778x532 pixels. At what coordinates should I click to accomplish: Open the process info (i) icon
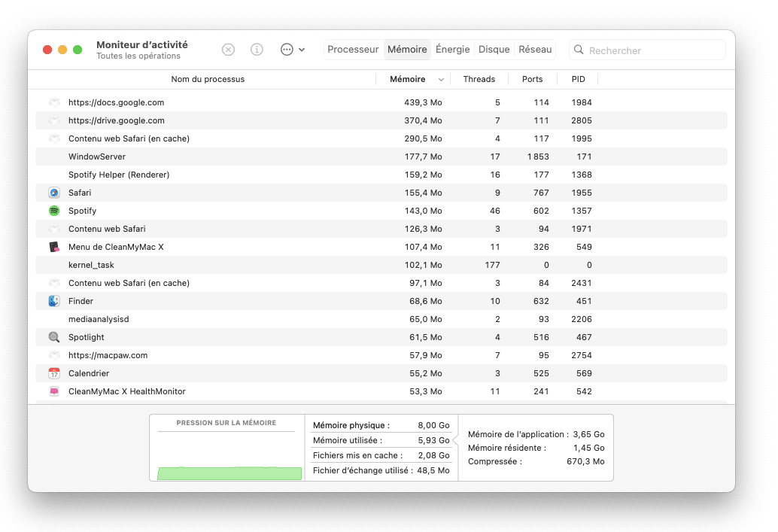[257, 50]
